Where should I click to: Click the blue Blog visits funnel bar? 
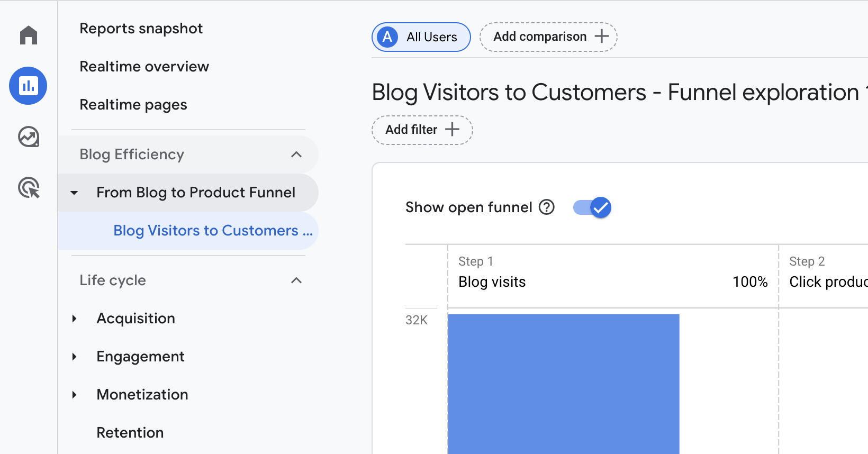pos(563,384)
